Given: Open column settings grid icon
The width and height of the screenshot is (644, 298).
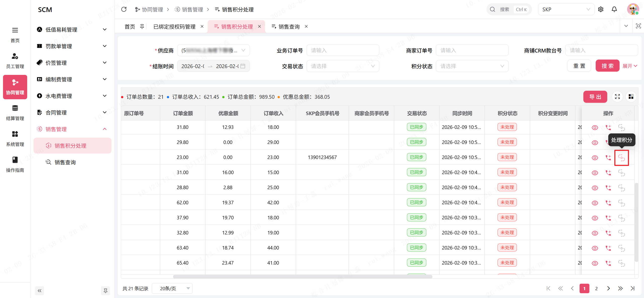Looking at the screenshot, I should (631, 97).
